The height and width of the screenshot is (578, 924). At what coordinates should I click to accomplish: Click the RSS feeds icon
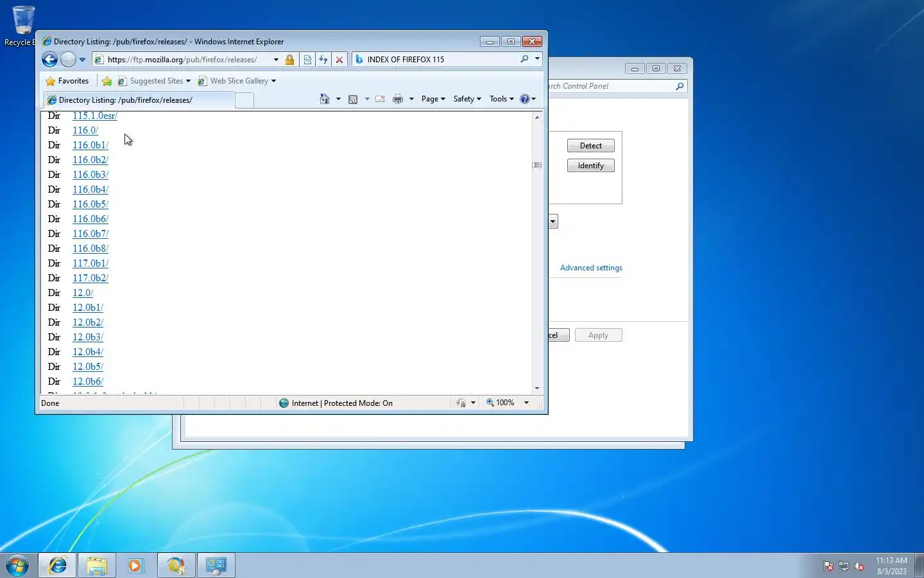pyautogui.click(x=353, y=99)
